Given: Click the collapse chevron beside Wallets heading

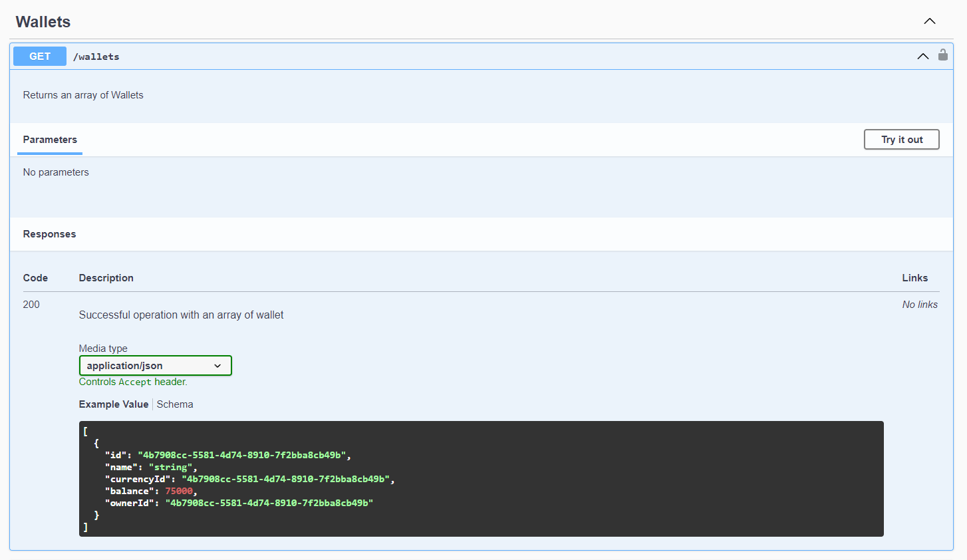Looking at the screenshot, I should pyautogui.click(x=929, y=21).
